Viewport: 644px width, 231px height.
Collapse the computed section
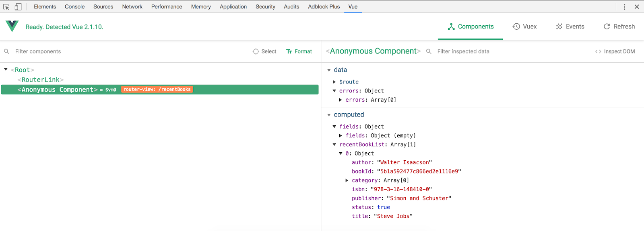tap(329, 115)
